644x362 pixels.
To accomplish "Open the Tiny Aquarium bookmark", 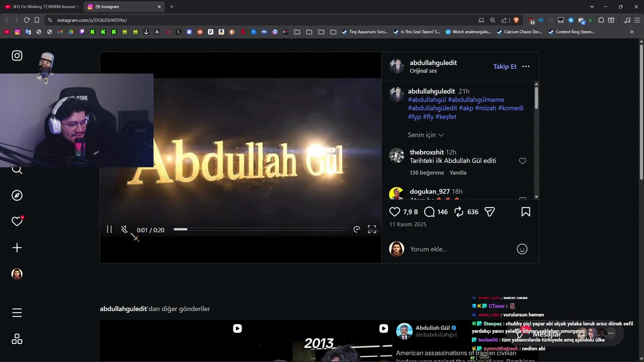I will point(364,32).
